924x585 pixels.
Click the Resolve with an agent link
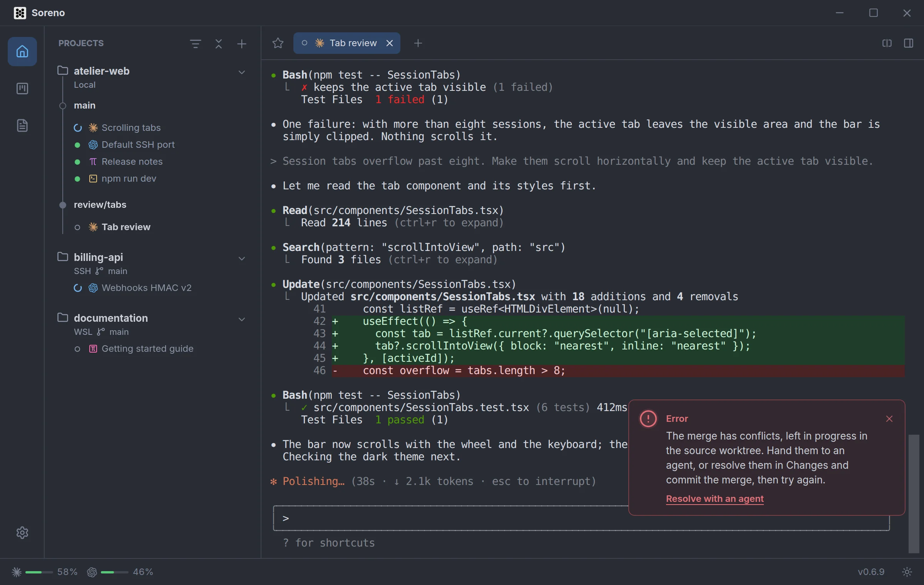(715, 499)
